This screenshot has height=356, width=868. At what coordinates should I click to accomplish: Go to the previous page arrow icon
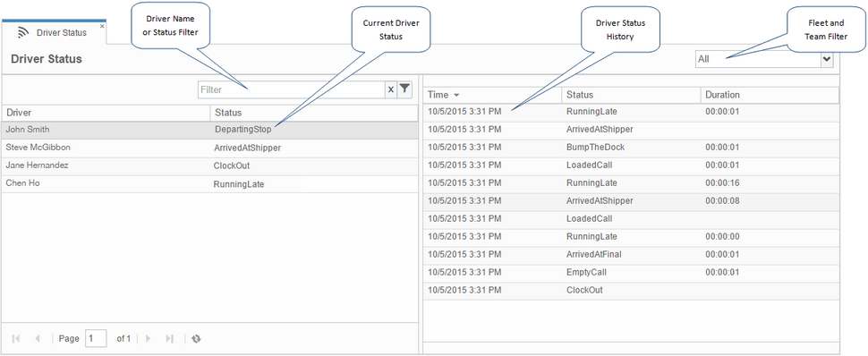[x=37, y=338]
